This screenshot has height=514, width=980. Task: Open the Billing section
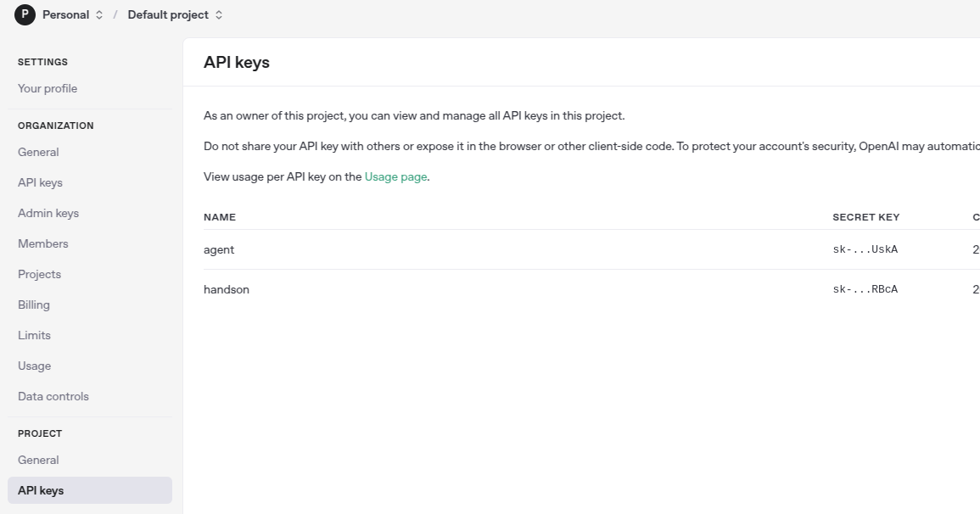(34, 304)
